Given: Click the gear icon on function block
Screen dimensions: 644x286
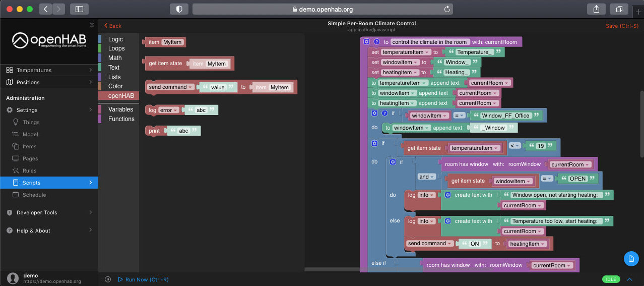Looking at the screenshot, I should tap(367, 42).
